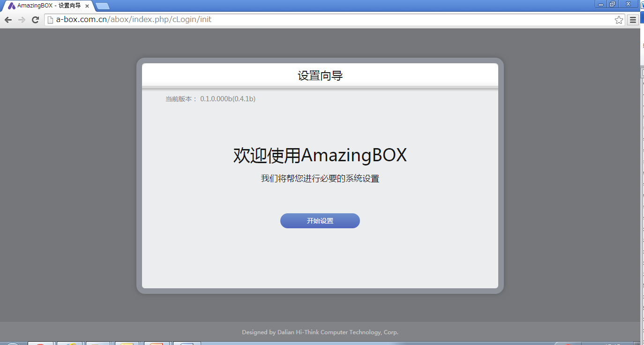Minimize the browser window

click(x=600, y=4)
